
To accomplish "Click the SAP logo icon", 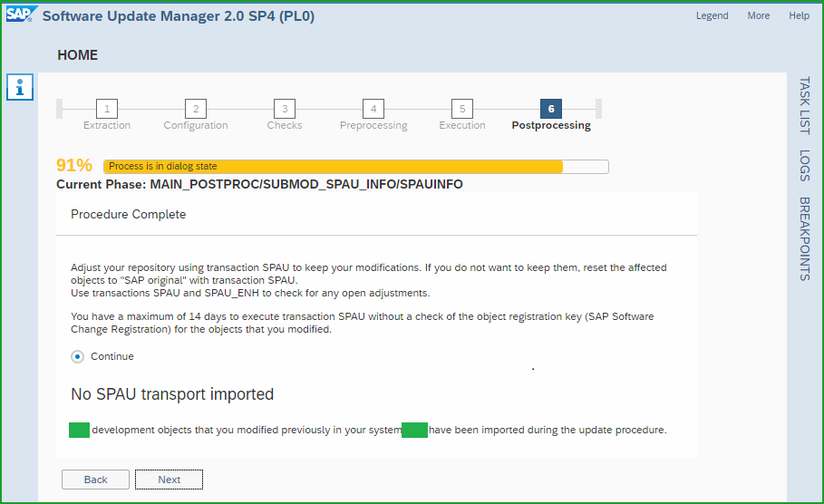I will pyautogui.click(x=22, y=15).
